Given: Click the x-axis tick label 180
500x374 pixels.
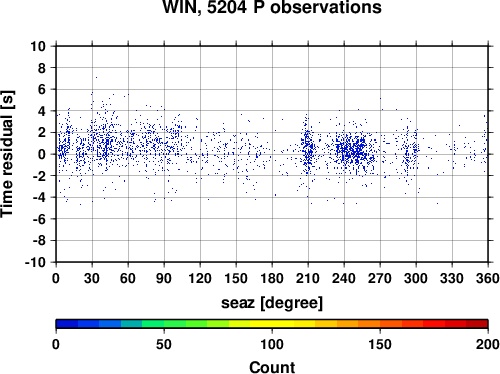Looking at the screenshot, I should [x=272, y=278].
